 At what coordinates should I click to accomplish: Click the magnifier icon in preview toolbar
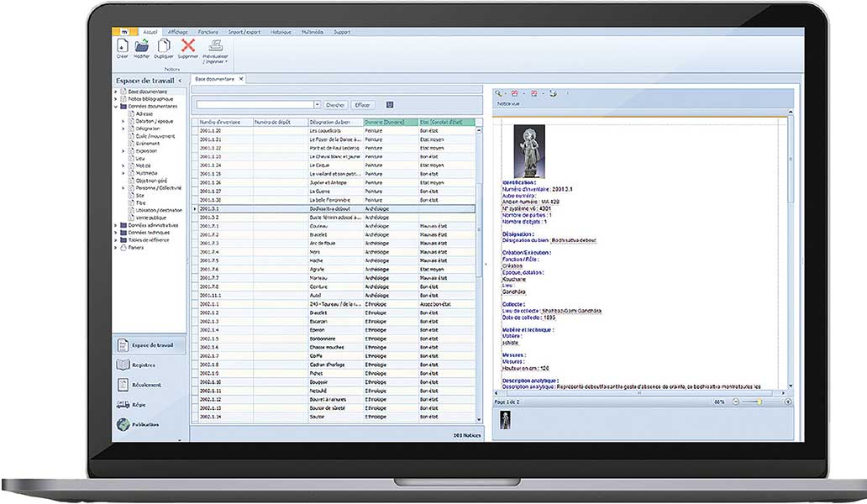(x=498, y=93)
